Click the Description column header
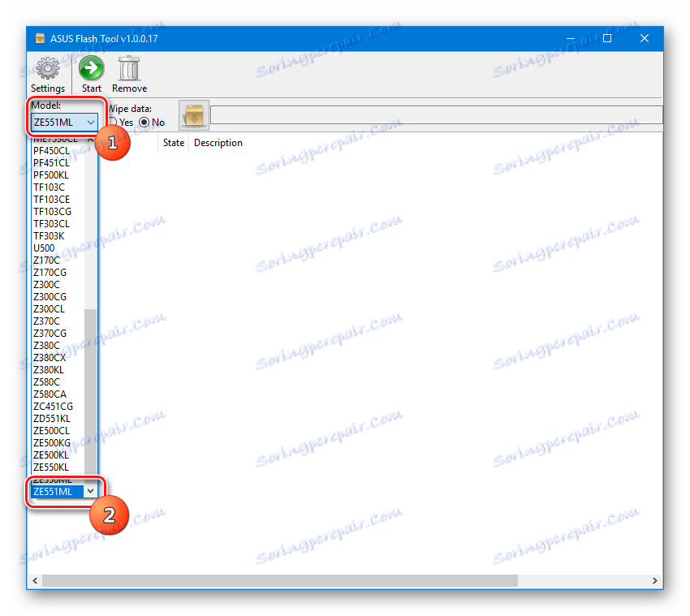The image size is (690, 616). (218, 143)
